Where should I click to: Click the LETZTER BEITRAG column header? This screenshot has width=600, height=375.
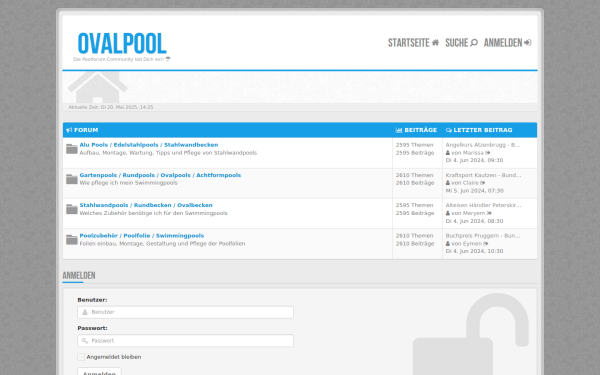point(479,130)
